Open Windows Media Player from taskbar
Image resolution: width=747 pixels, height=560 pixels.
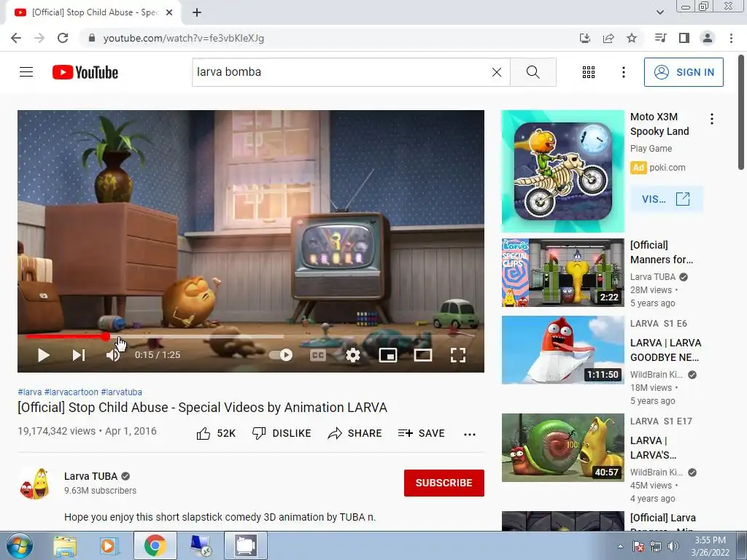pyautogui.click(x=108, y=545)
